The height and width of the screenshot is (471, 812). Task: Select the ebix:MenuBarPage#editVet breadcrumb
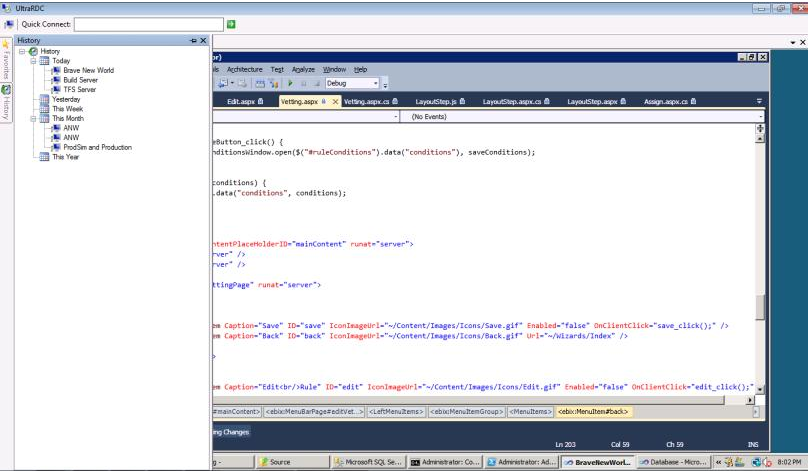(x=314, y=412)
